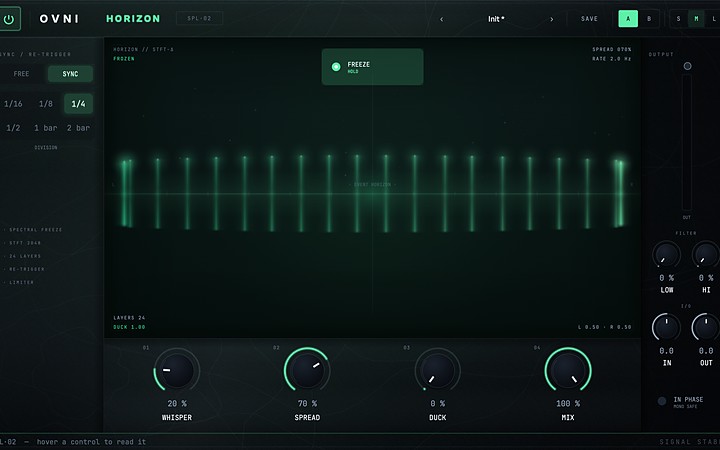
Task: Click the DUCK 1.00 readout
Action: 129,327
